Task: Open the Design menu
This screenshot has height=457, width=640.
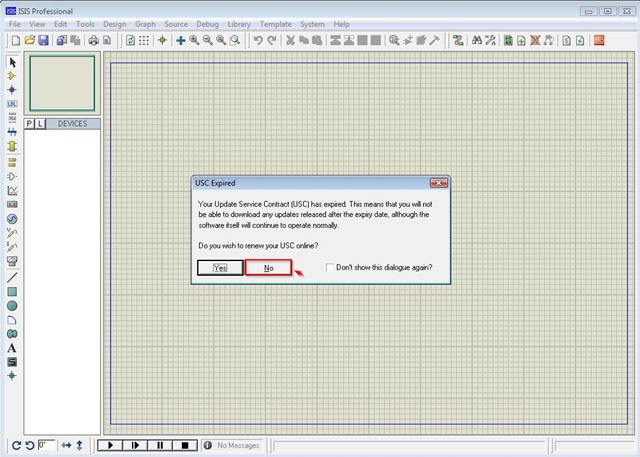Action: [x=115, y=24]
